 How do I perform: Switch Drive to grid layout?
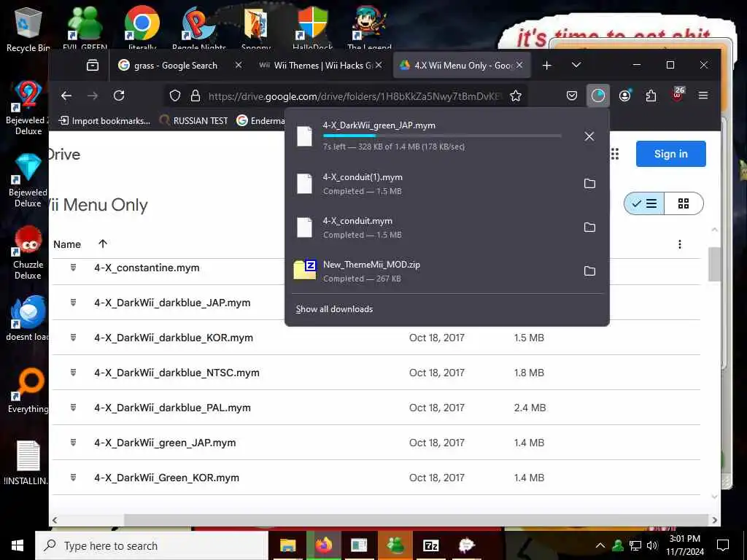[x=683, y=204]
